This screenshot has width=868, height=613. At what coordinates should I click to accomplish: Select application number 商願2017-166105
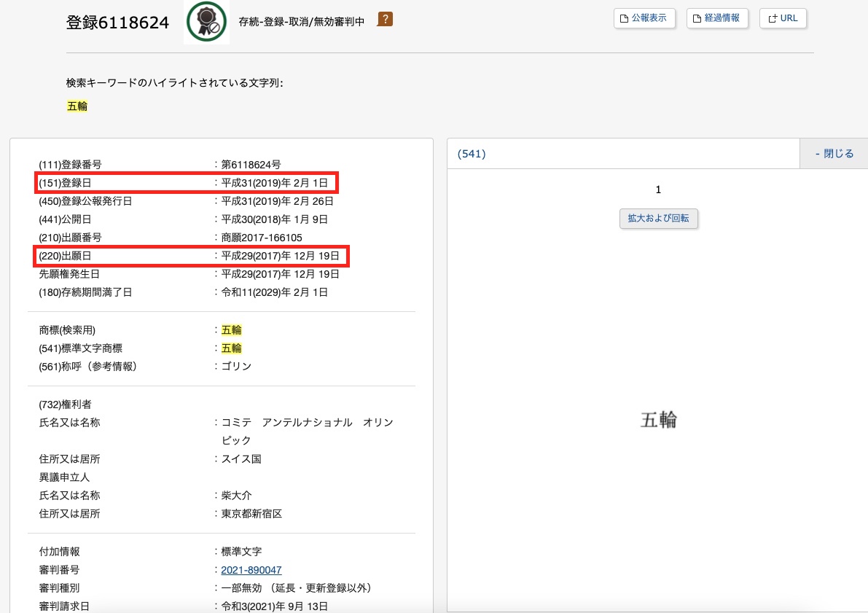262,238
